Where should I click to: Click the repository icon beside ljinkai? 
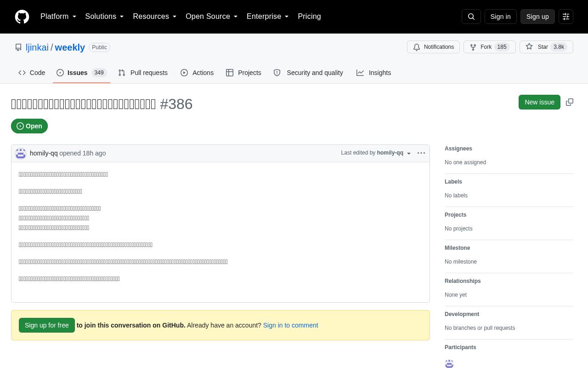click(x=18, y=47)
